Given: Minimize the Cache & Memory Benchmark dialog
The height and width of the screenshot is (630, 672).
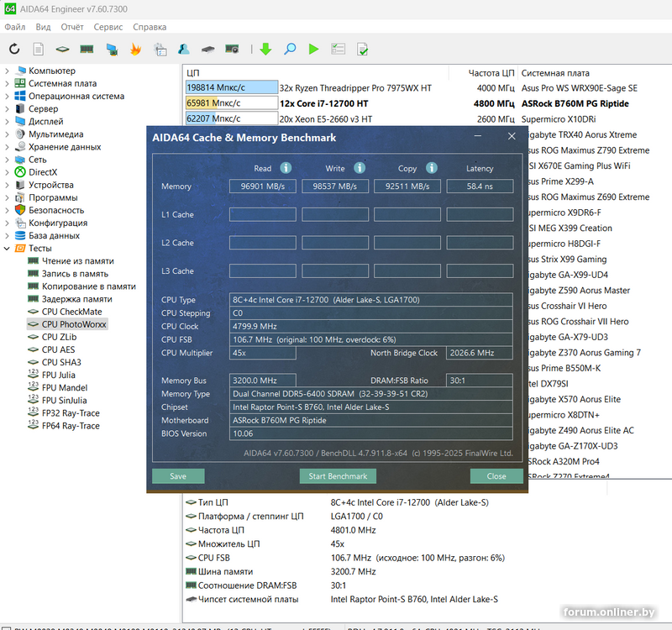Looking at the screenshot, I should coord(478,136).
